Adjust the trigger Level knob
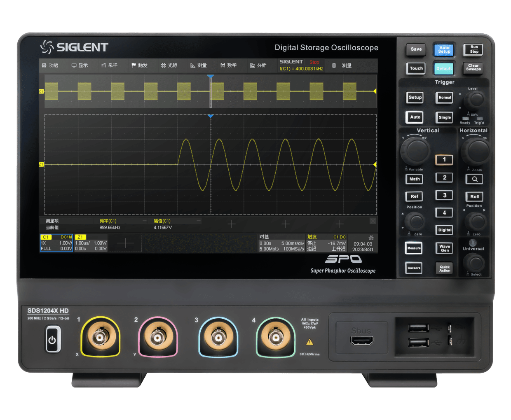This screenshot has height=420, width=511. click(475, 99)
